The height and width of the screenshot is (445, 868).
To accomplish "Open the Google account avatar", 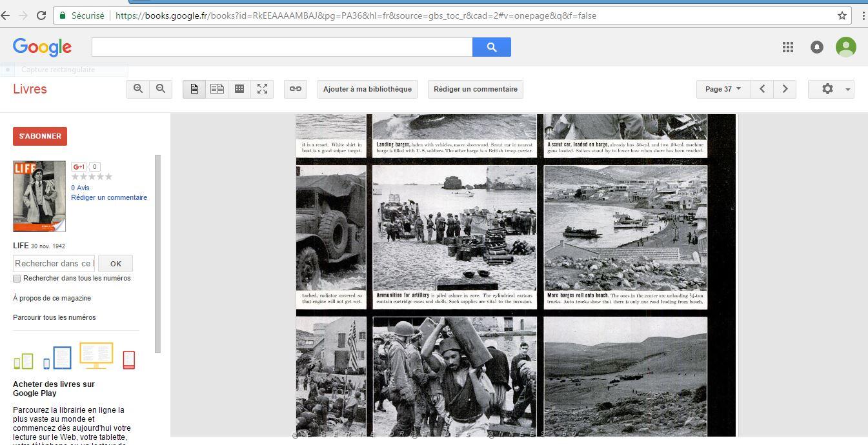I will (x=846, y=47).
